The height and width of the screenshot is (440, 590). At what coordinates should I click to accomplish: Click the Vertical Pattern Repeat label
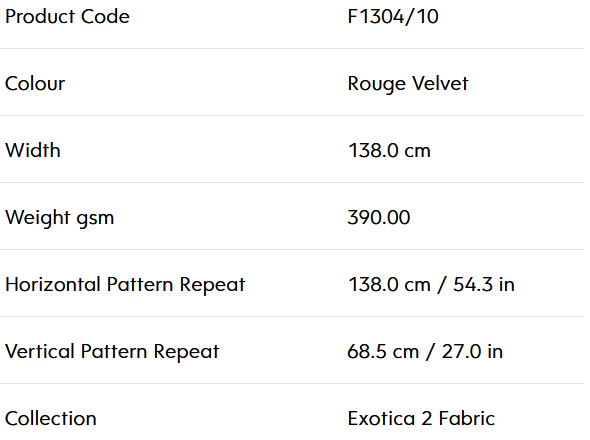[x=112, y=352]
